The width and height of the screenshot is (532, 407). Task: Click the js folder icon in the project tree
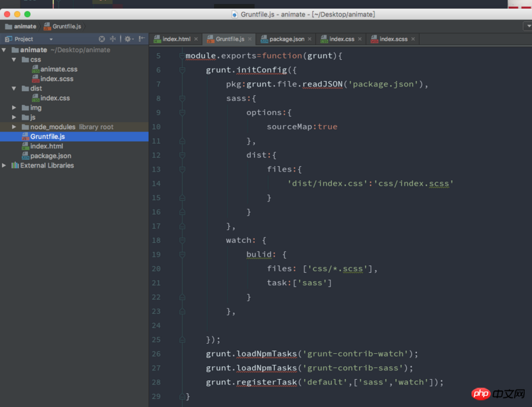point(25,117)
